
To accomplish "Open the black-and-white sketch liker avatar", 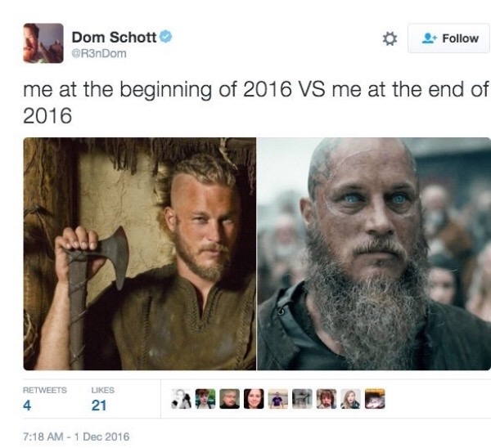I will (x=182, y=399).
